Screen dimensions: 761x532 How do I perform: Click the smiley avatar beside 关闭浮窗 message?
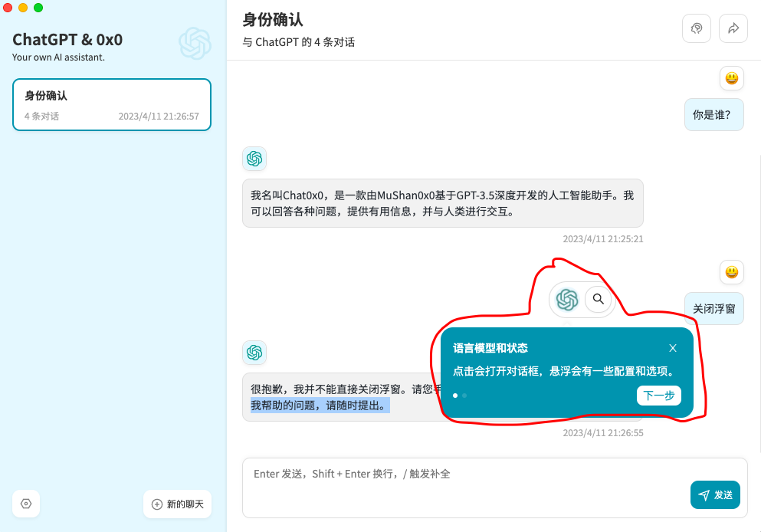731,272
